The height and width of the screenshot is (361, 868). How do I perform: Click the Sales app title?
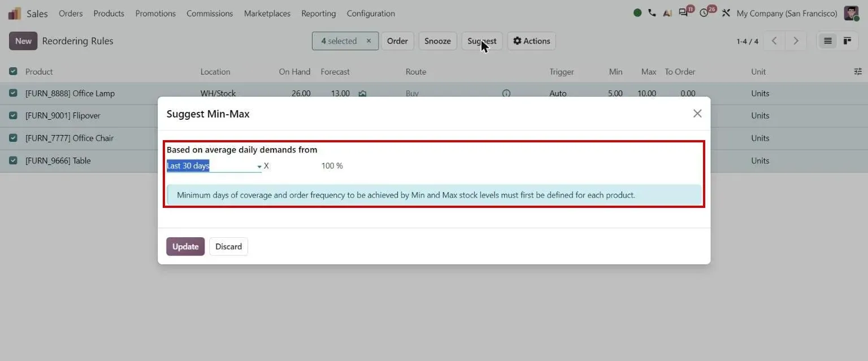[x=37, y=13]
